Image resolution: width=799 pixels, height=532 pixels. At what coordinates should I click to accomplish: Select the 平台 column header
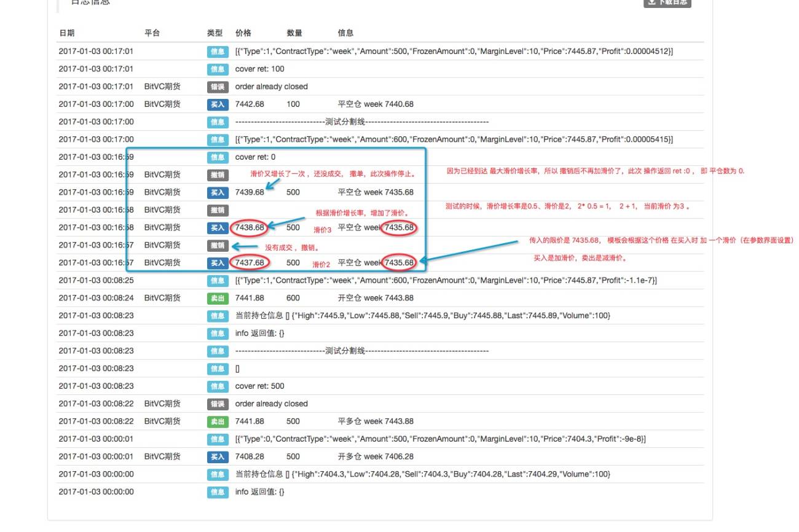click(152, 33)
